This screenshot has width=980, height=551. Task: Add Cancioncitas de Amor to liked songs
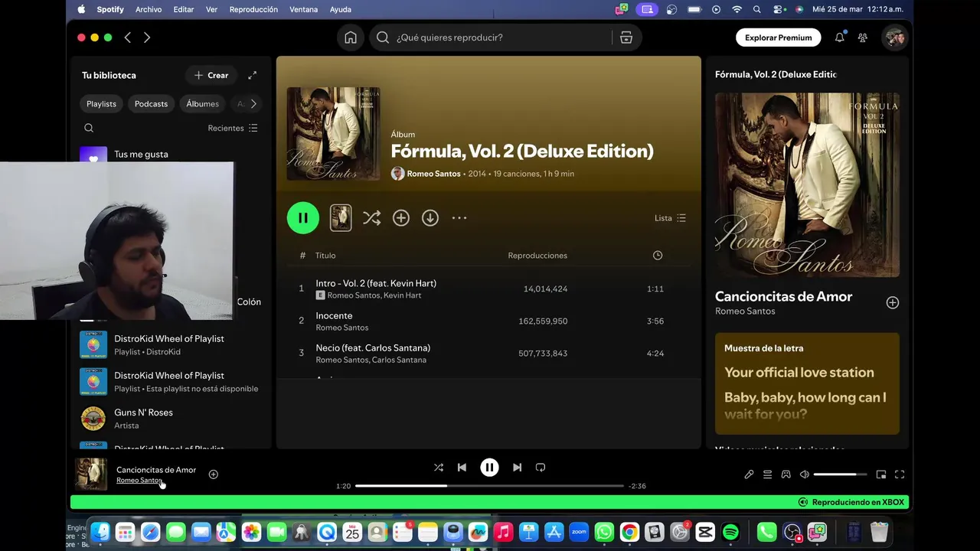coord(214,474)
